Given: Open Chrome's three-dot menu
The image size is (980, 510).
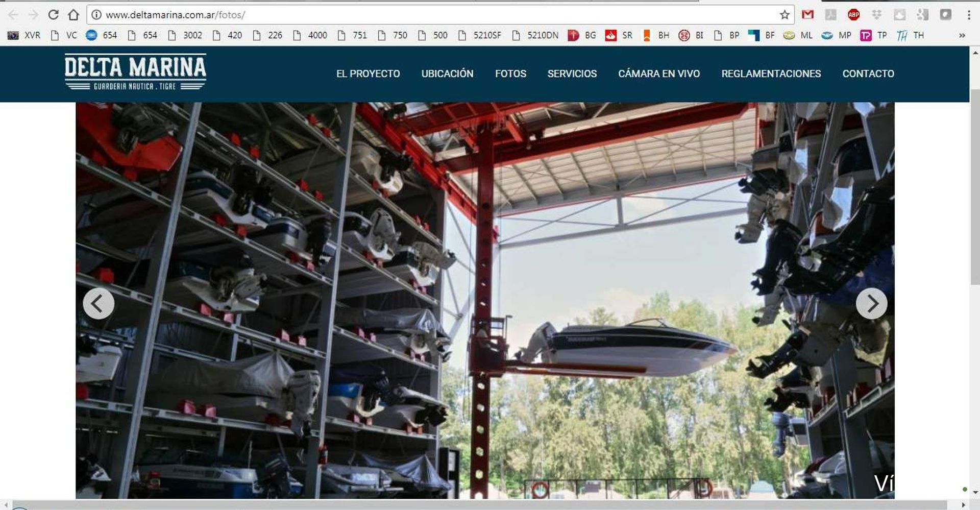Looking at the screenshot, I should (969, 15).
